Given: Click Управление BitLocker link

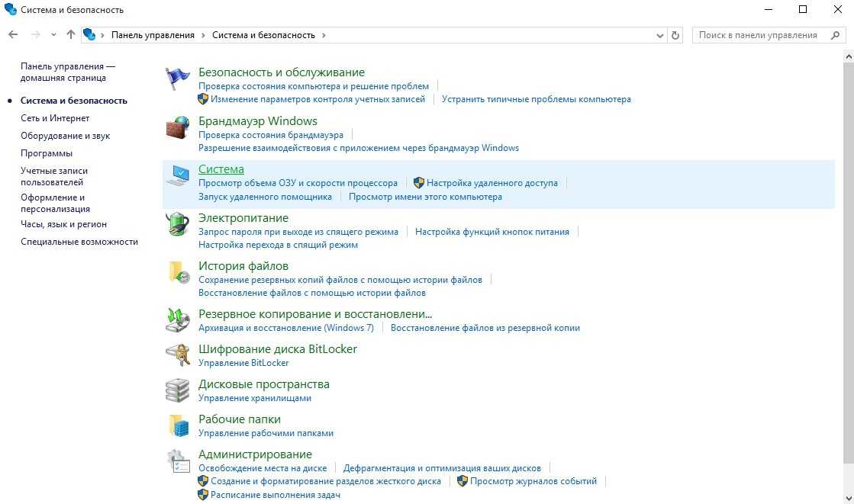Looking at the screenshot, I should click(243, 363).
